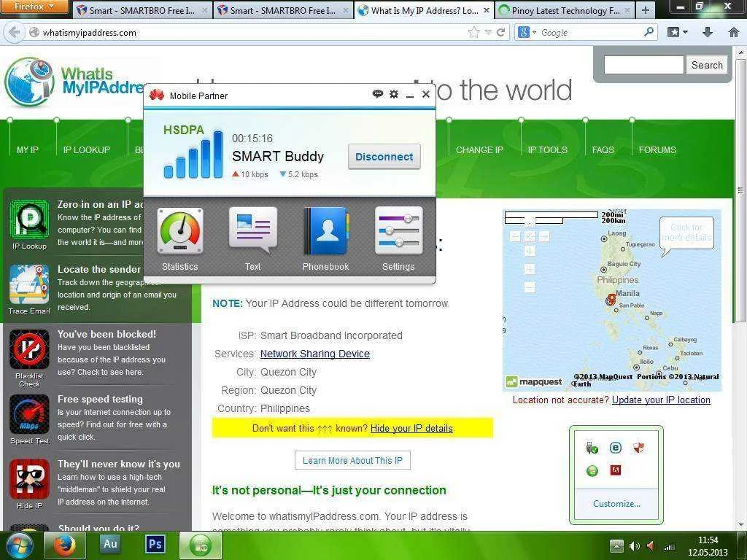Open Adobe Audition from the taskbar
Viewport: 747px width, 560px height.
click(x=110, y=544)
